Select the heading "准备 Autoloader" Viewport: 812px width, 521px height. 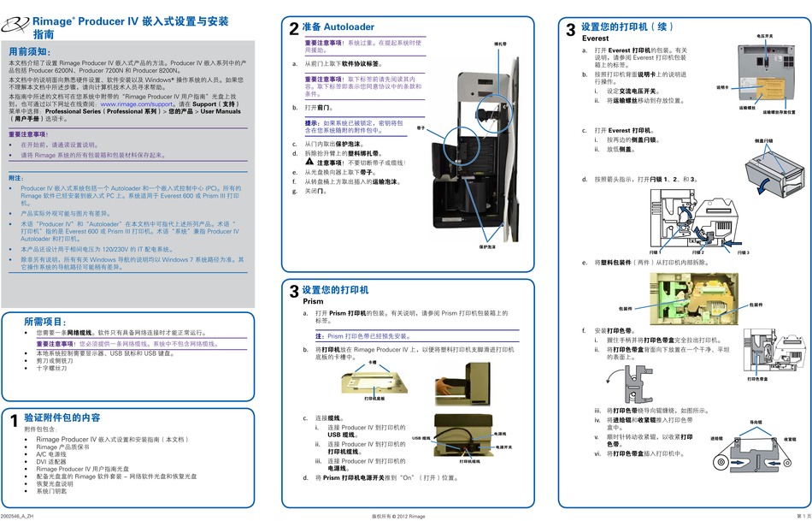[x=338, y=27]
